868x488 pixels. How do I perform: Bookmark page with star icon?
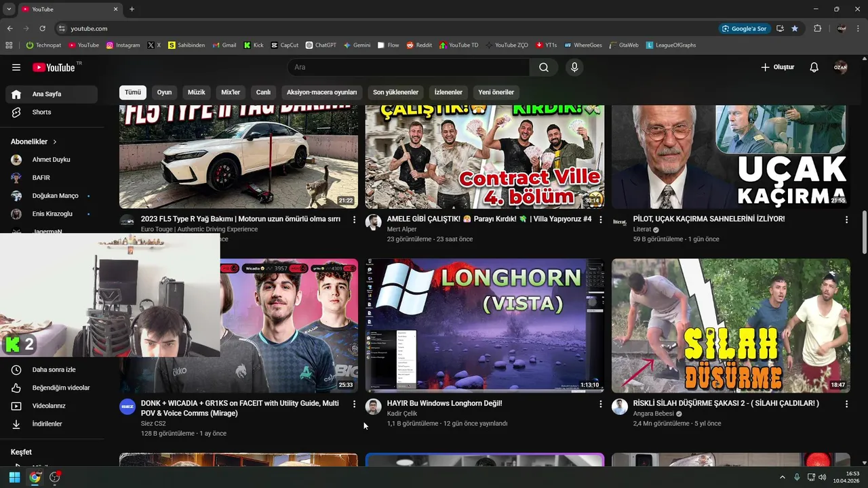795,28
